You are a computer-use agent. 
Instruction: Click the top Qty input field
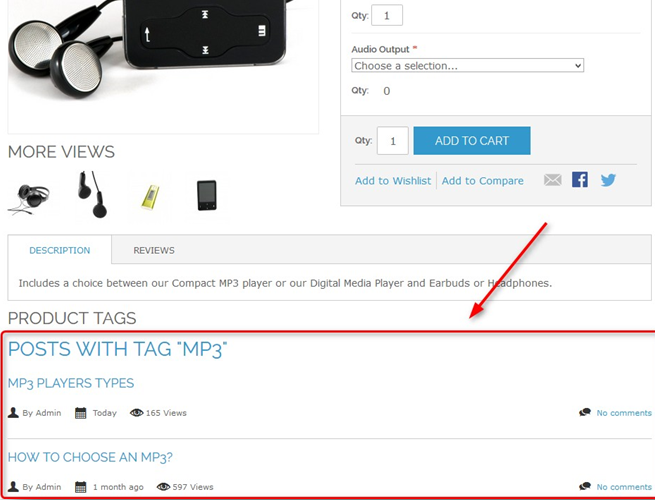pos(387,15)
